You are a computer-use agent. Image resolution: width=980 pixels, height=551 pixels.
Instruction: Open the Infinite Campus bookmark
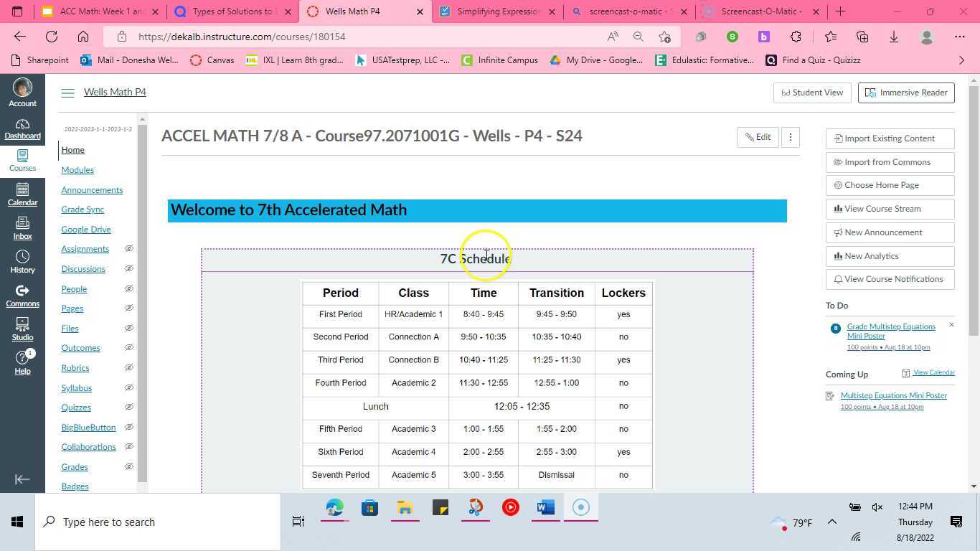click(500, 60)
